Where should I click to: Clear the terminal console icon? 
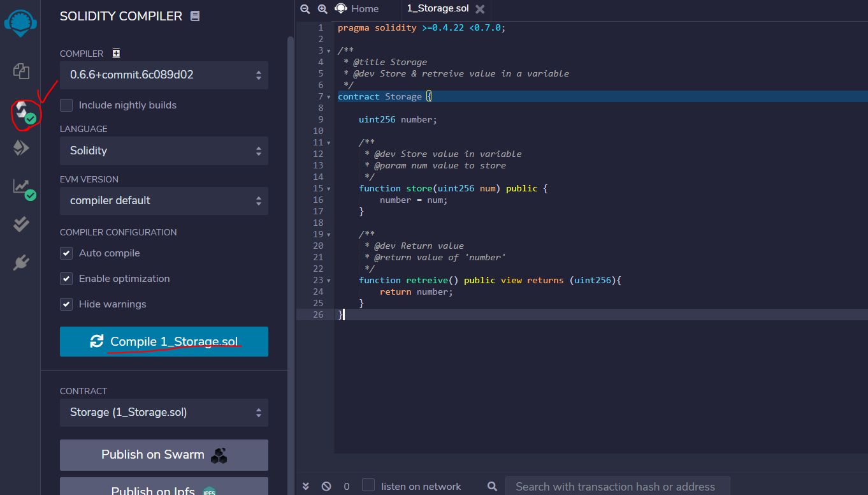coord(326,486)
